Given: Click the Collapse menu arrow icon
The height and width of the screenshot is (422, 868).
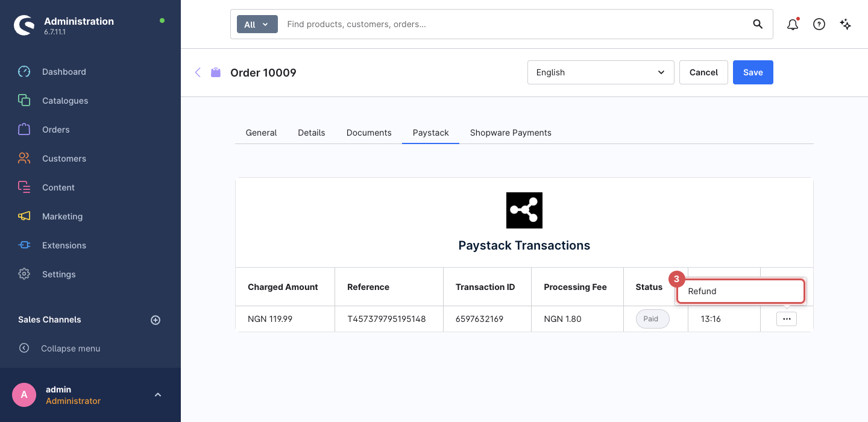Looking at the screenshot, I should pos(24,348).
